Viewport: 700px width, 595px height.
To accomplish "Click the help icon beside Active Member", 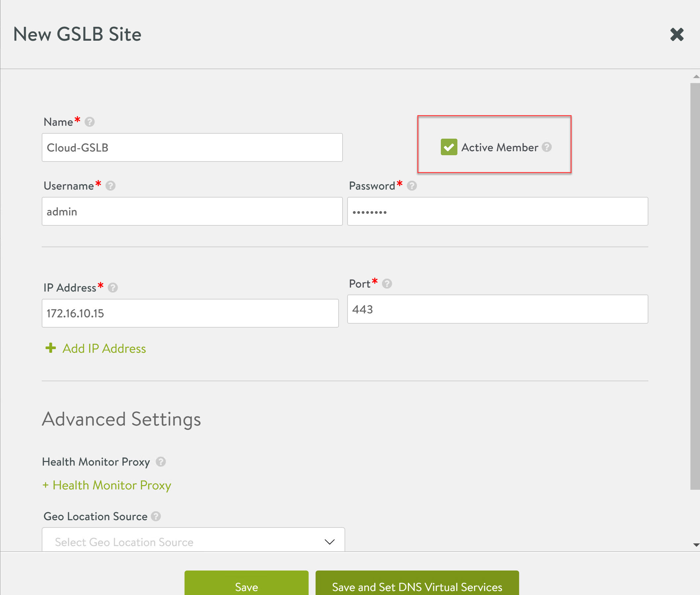I will tap(546, 147).
